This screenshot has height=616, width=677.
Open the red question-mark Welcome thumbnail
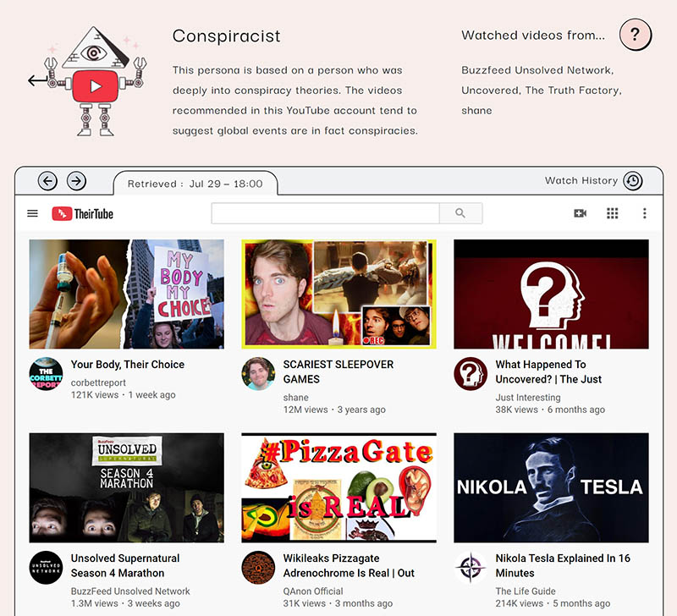click(551, 294)
